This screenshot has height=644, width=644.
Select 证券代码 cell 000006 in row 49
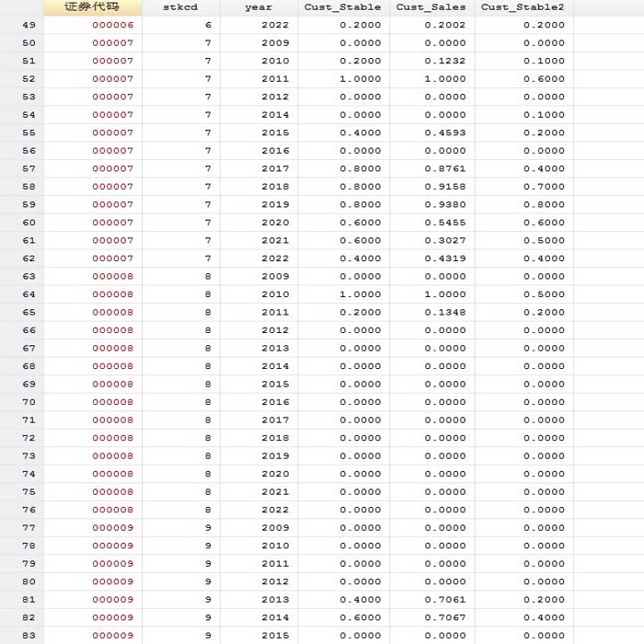click(113, 25)
